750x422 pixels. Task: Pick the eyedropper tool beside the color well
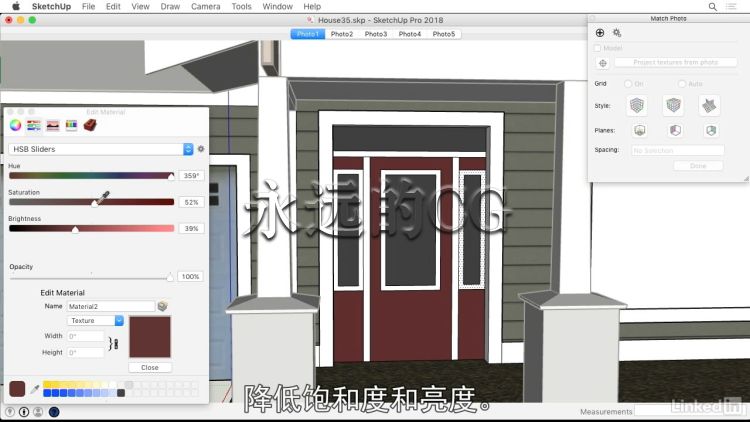(x=34, y=389)
